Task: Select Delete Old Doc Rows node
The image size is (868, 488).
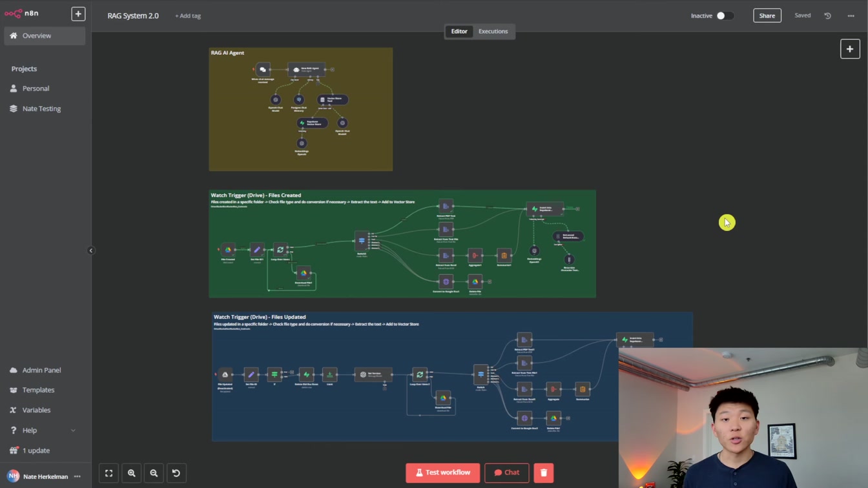Action: click(x=307, y=374)
